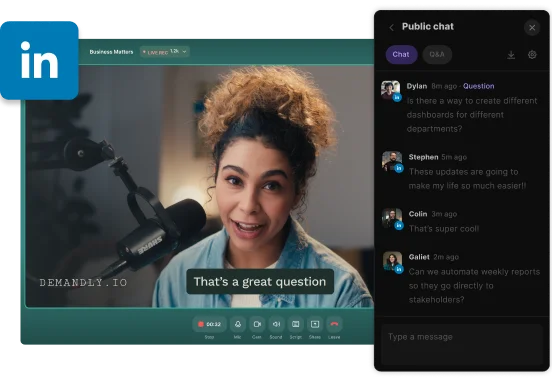Click Colin's "That's super cool!" message
Screen dimensions: 552x380
point(444,229)
